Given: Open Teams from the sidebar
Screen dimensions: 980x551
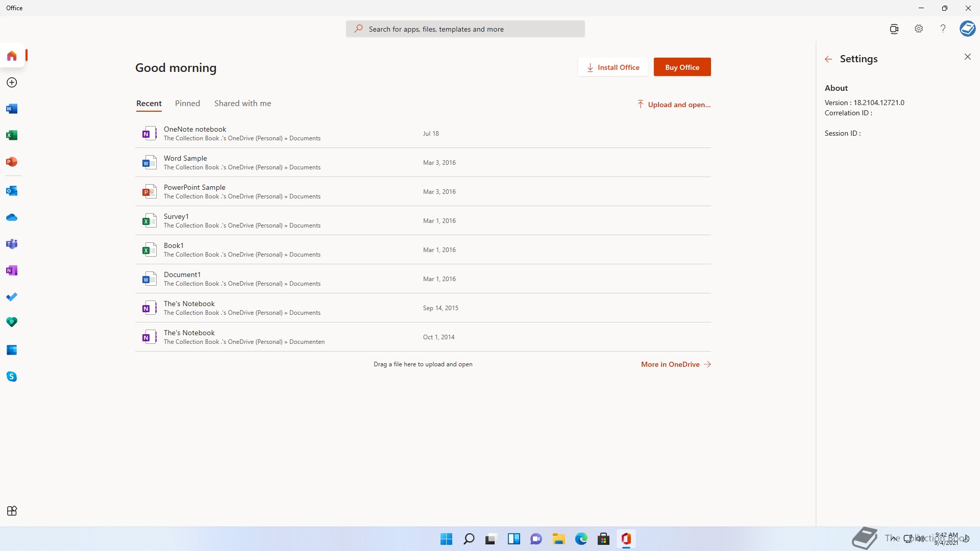Looking at the screenshot, I should [x=12, y=244].
